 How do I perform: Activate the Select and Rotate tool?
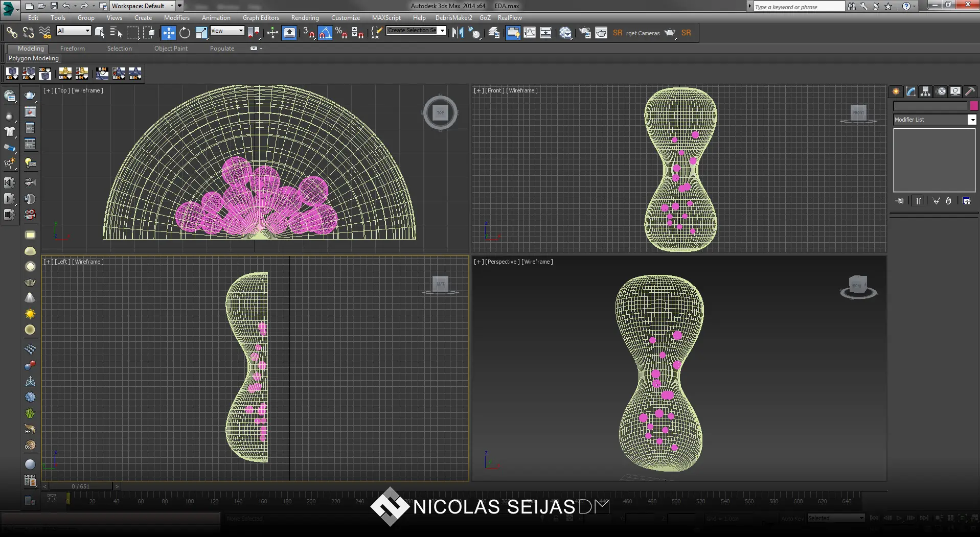coord(185,33)
